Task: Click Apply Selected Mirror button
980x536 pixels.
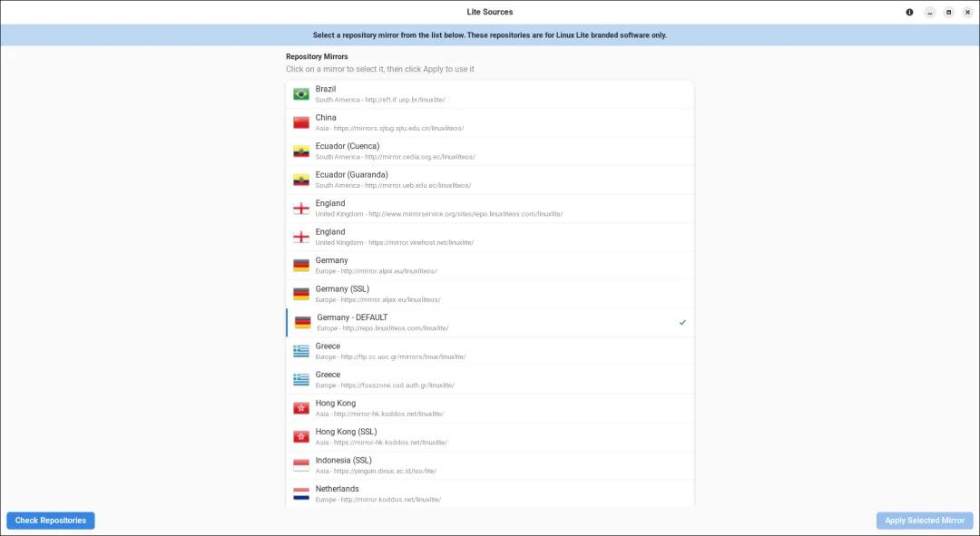Action: pyautogui.click(x=925, y=521)
